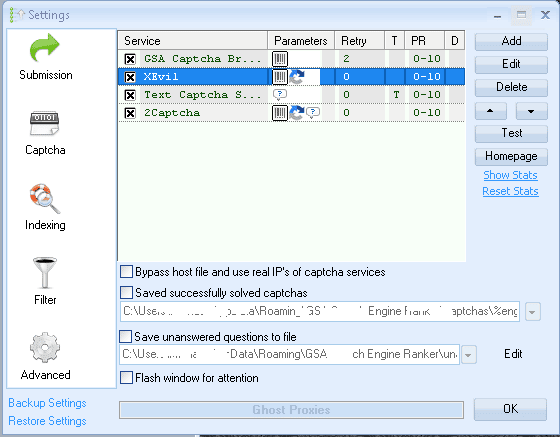The height and width of the screenshot is (437, 560).
Task: Click the saved captchas folder path field
Action: [x=320, y=311]
